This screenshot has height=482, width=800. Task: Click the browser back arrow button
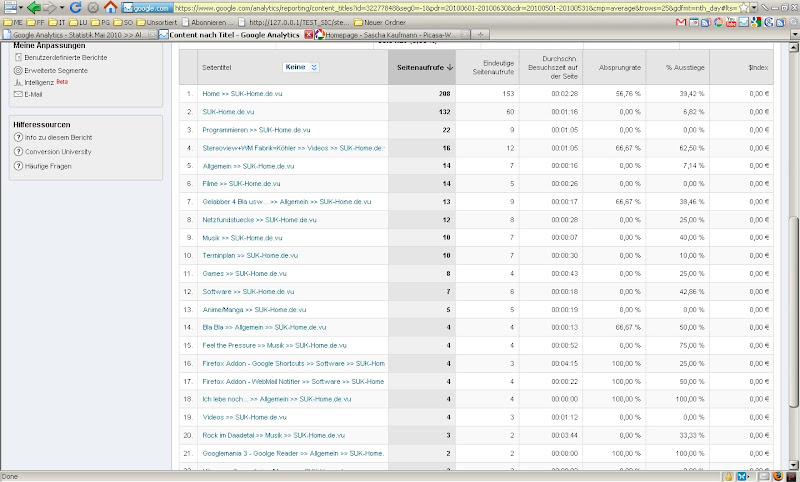pyautogui.click(x=33, y=7)
